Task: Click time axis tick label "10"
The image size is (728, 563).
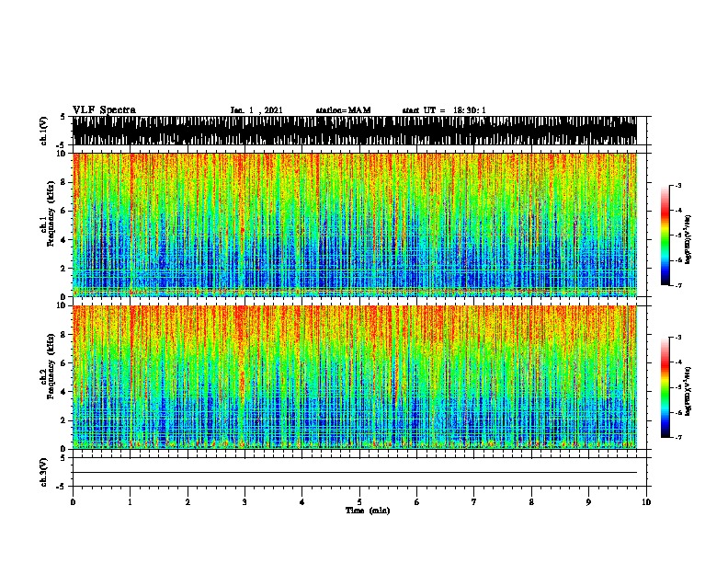Action: point(646,502)
